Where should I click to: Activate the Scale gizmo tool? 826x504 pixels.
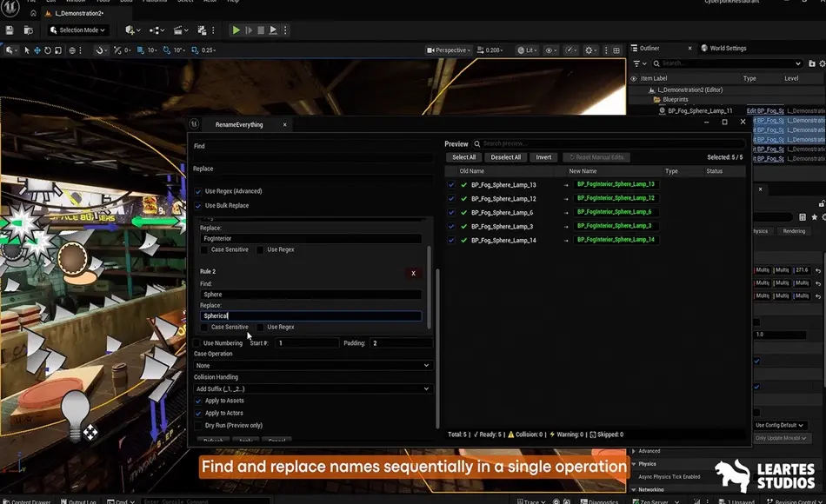[58, 50]
